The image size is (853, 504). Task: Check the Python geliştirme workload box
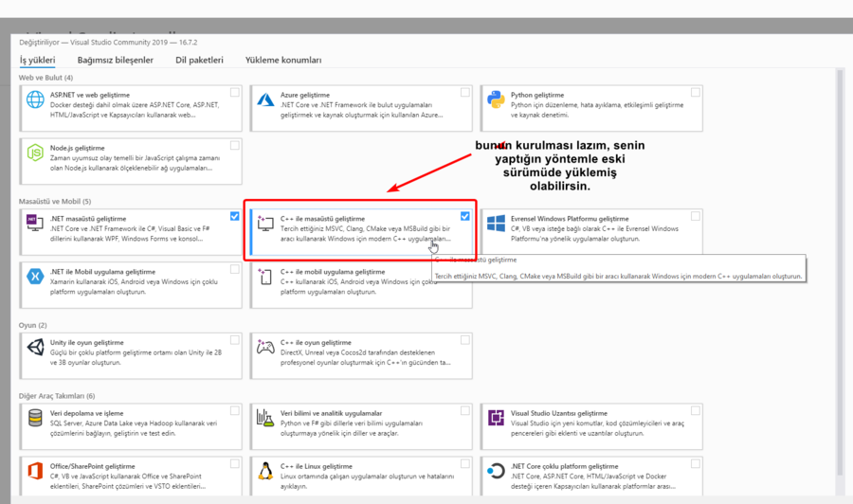coord(696,93)
